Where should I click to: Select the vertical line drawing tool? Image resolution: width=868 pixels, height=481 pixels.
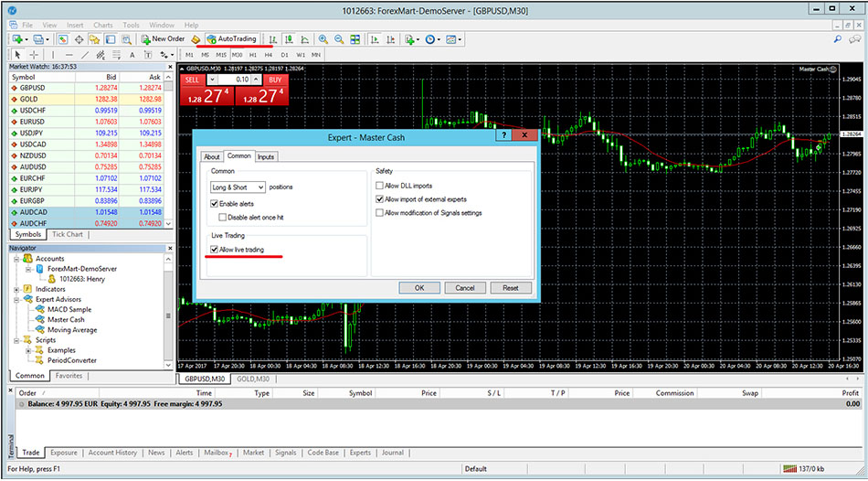(53, 55)
